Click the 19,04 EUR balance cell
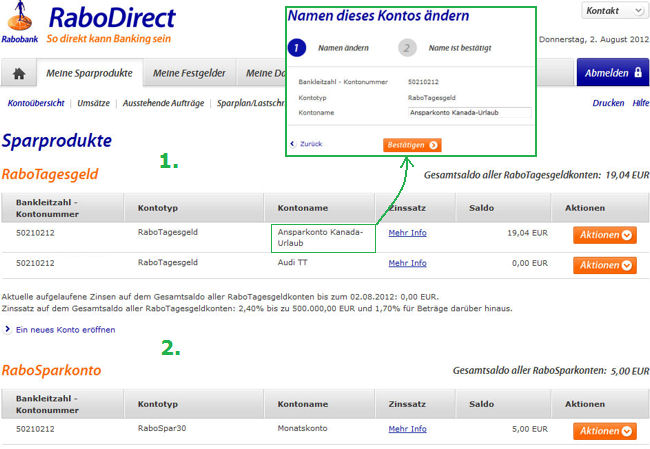The image size is (650, 449). pyautogui.click(x=527, y=233)
